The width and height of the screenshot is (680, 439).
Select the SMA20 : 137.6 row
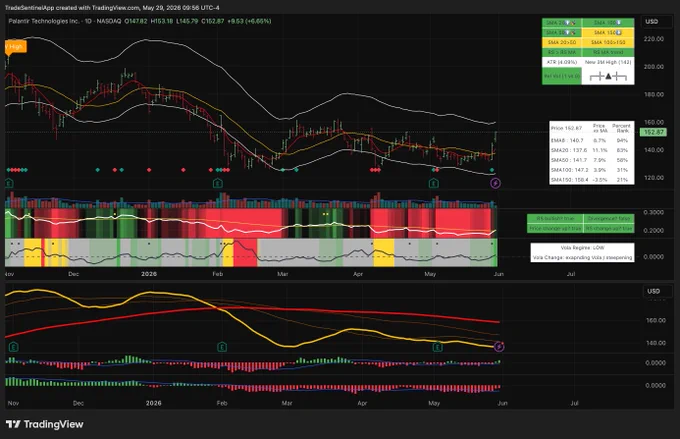(591, 150)
